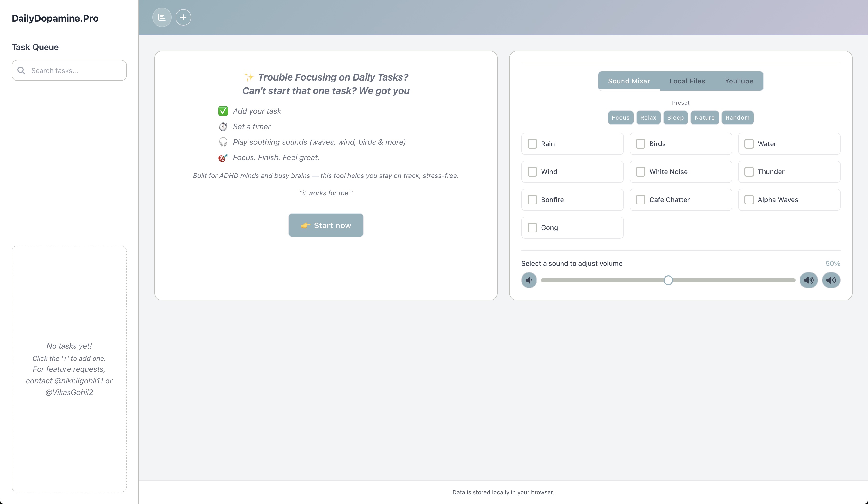Enable the Rain sound
The width and height of the screenshot is (868, 504).
click(532, 144)
